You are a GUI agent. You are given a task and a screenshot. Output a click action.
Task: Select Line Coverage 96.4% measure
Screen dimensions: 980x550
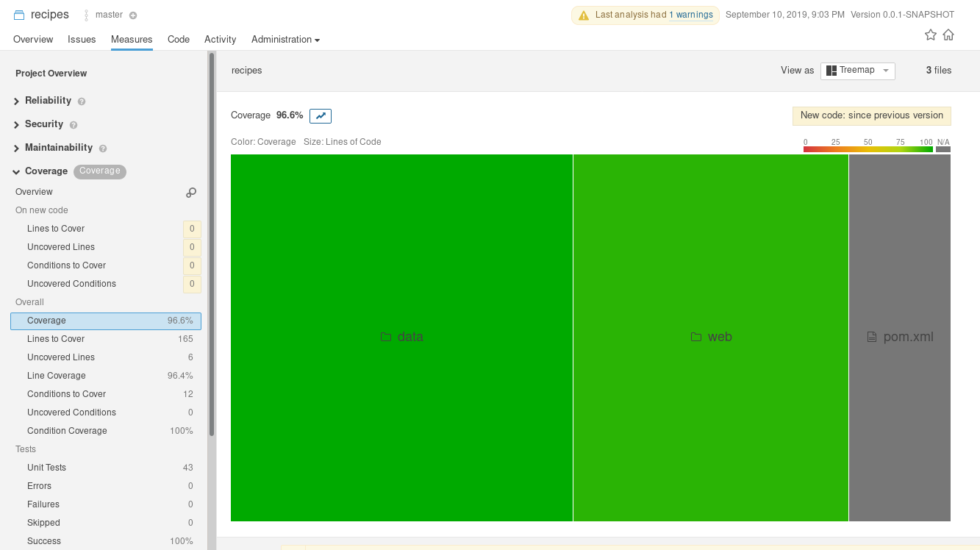pos(106,376)
